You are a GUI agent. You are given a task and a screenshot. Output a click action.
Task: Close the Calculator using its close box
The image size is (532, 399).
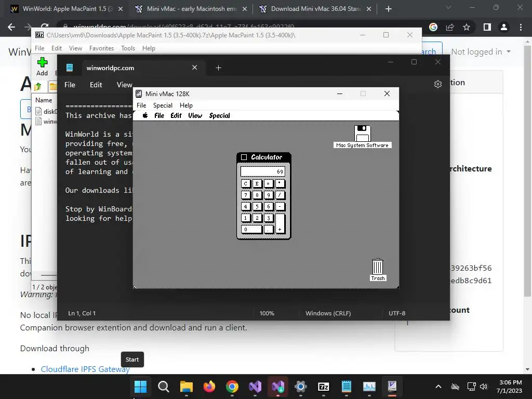tap(244, 157)
